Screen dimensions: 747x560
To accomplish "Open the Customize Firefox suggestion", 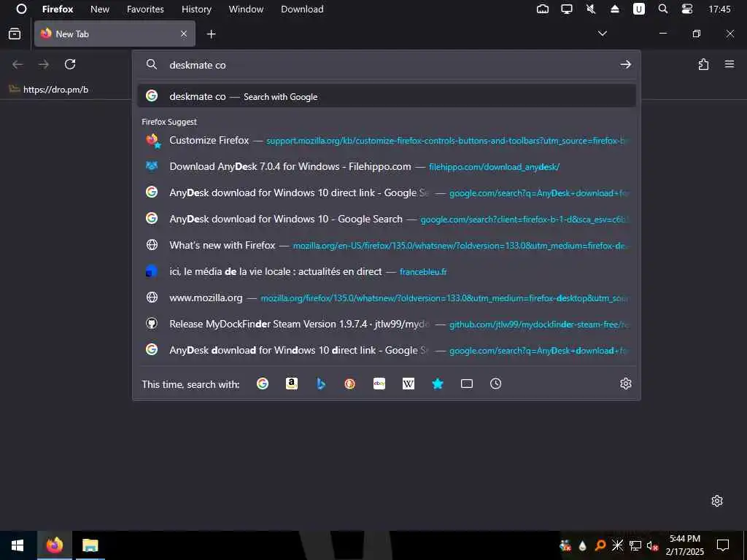I will pyautogui.click(x=387, y=141).
